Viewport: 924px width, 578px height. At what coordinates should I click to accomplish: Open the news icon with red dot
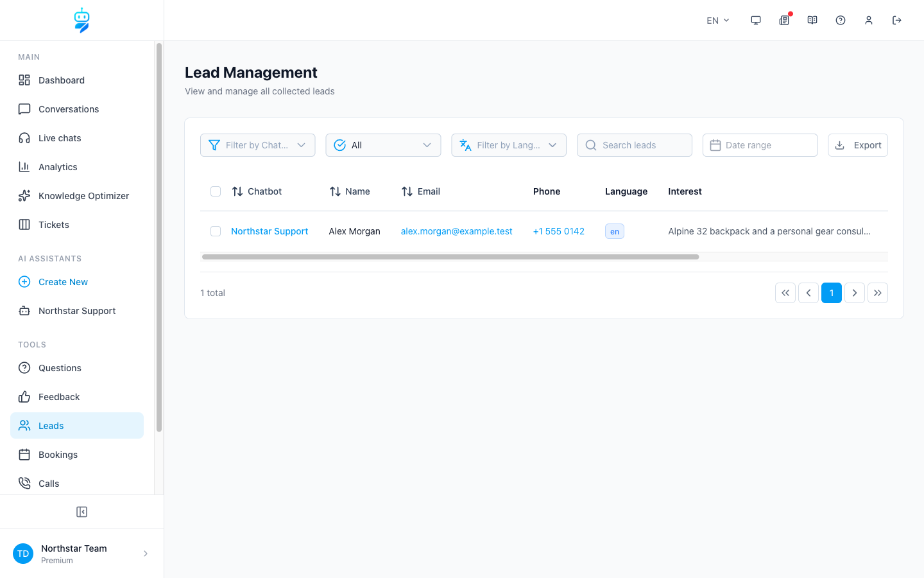784,21
